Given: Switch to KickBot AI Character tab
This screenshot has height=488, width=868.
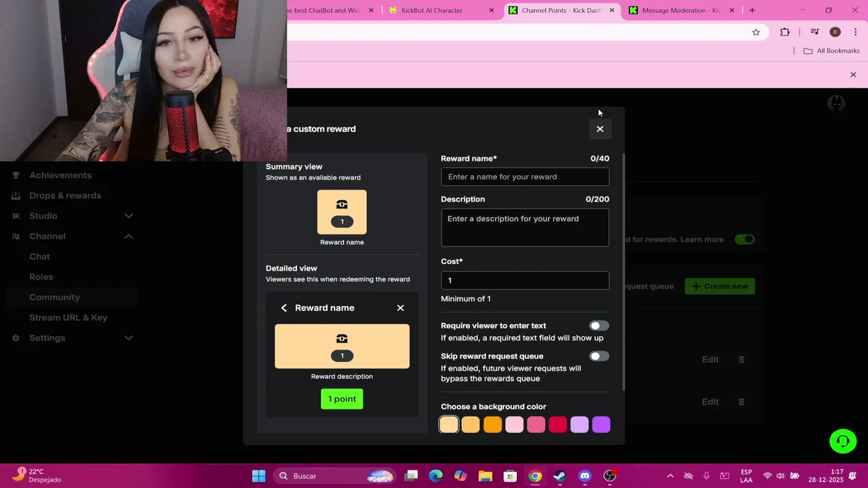Looking at the screenshot, I should click(431, 10).
